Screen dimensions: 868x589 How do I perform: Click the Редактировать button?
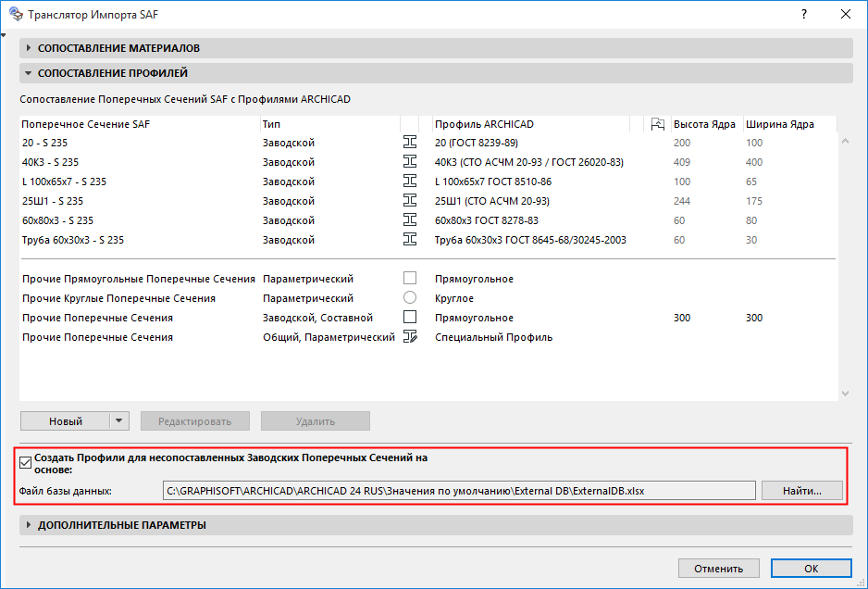tap(195, 421)
